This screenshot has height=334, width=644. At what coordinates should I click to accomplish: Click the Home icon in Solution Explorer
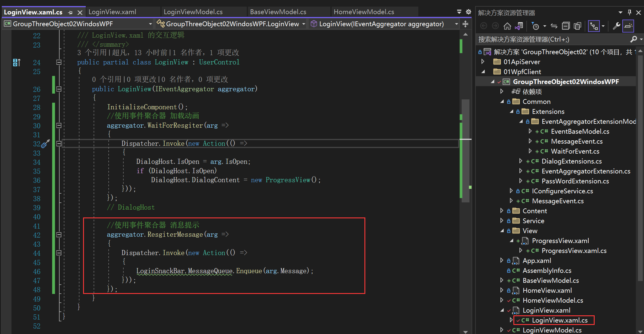tap(507, 26)
